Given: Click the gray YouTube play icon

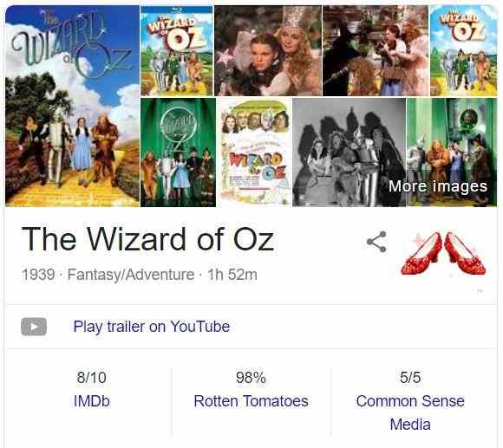Looking at the screenshot, I should 34,327.
